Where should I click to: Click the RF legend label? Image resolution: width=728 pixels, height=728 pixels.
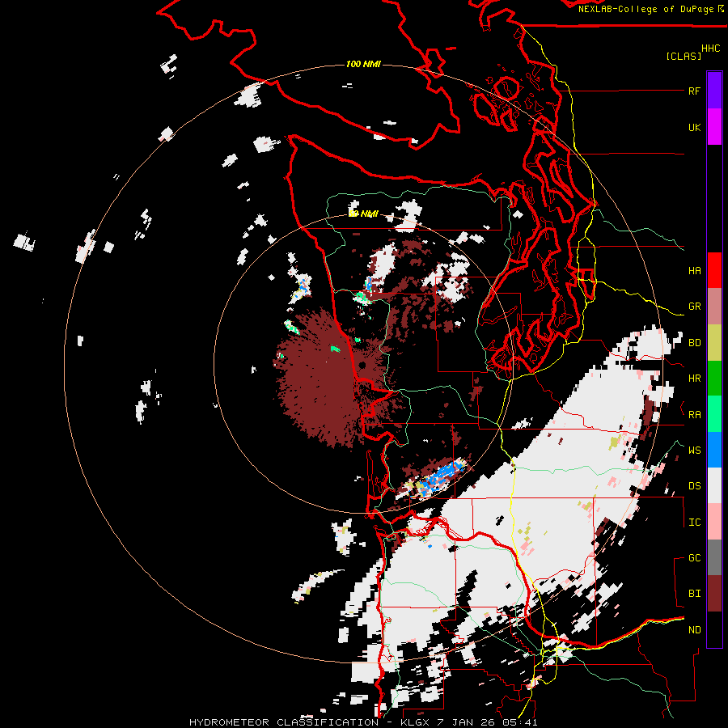tap(694, 91)
